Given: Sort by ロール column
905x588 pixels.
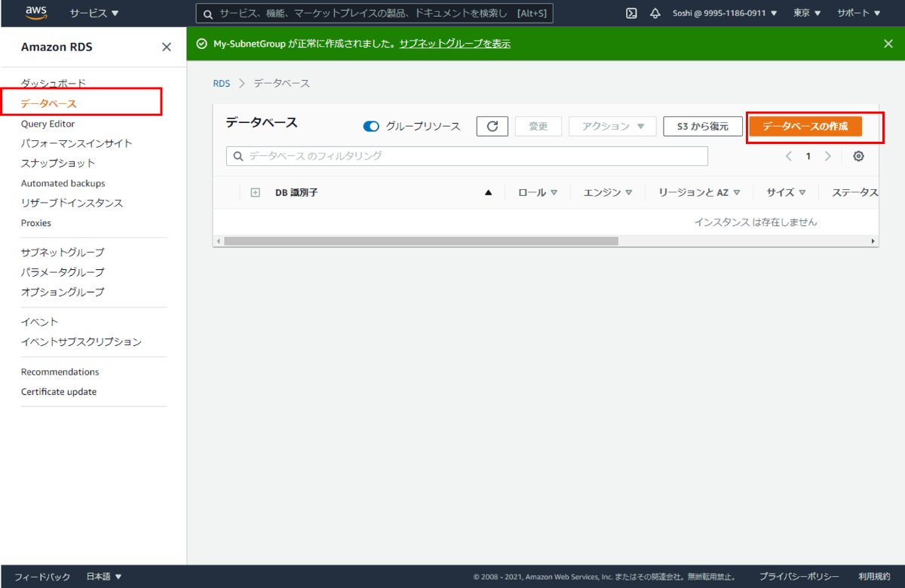Looking at the screenshot, I should pyautogui.click(x=538, y=193).
